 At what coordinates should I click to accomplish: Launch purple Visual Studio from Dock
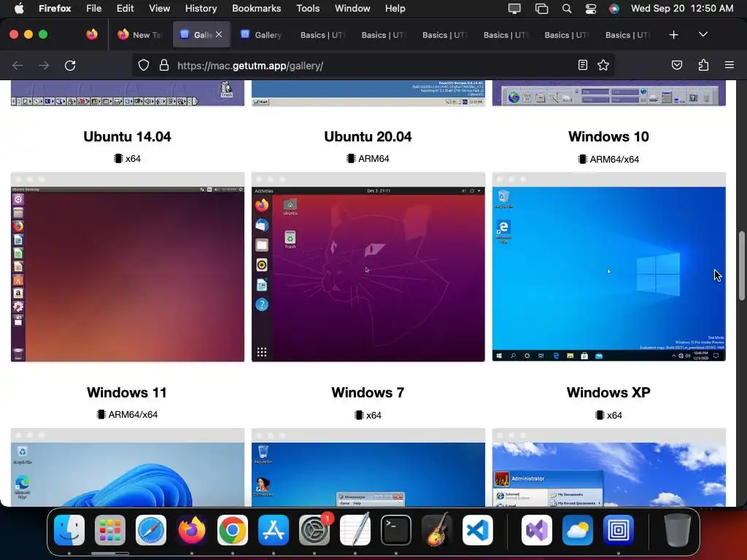pyautogui.click(x=536, y=530)
